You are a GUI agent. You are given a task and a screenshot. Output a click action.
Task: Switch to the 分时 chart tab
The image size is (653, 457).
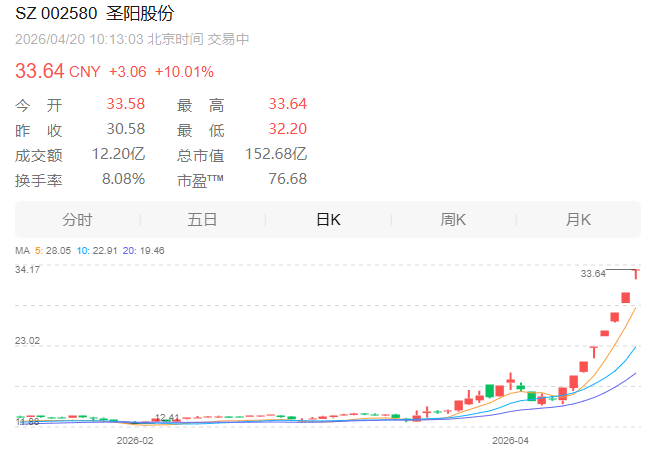coord(77,220)
